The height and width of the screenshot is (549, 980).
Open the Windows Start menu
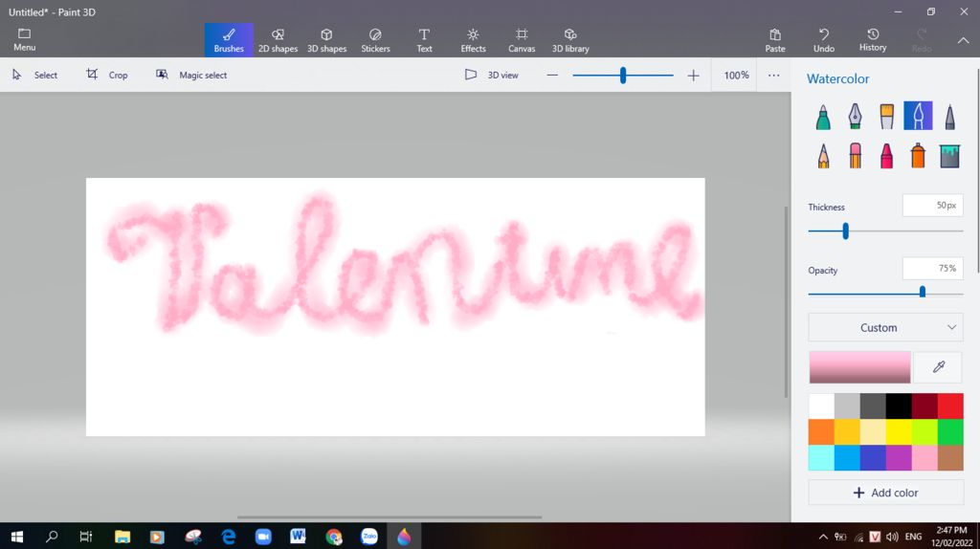pos(17,537)
